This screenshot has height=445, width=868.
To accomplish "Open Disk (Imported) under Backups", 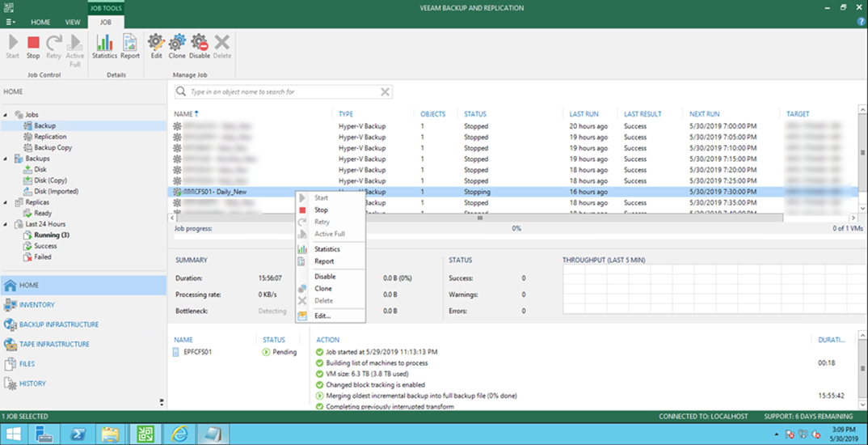I will pyautogui.click(x=56, y=191).
